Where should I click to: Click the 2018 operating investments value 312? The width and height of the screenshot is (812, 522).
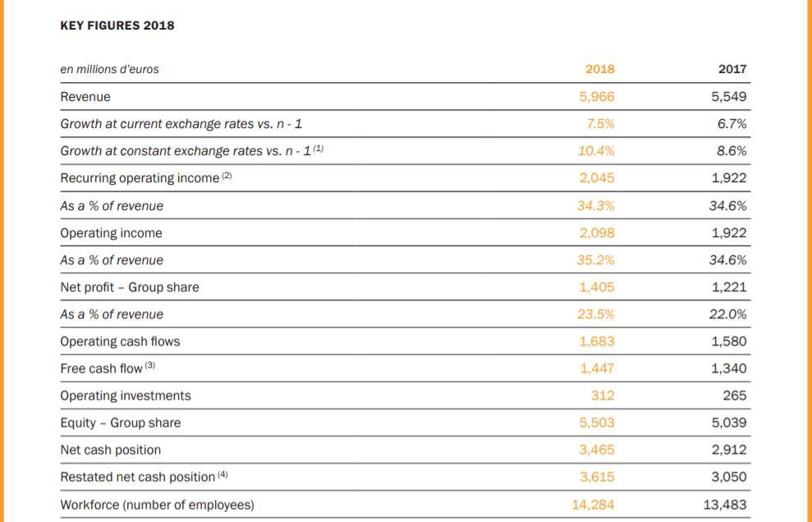(x=603, y=396)
